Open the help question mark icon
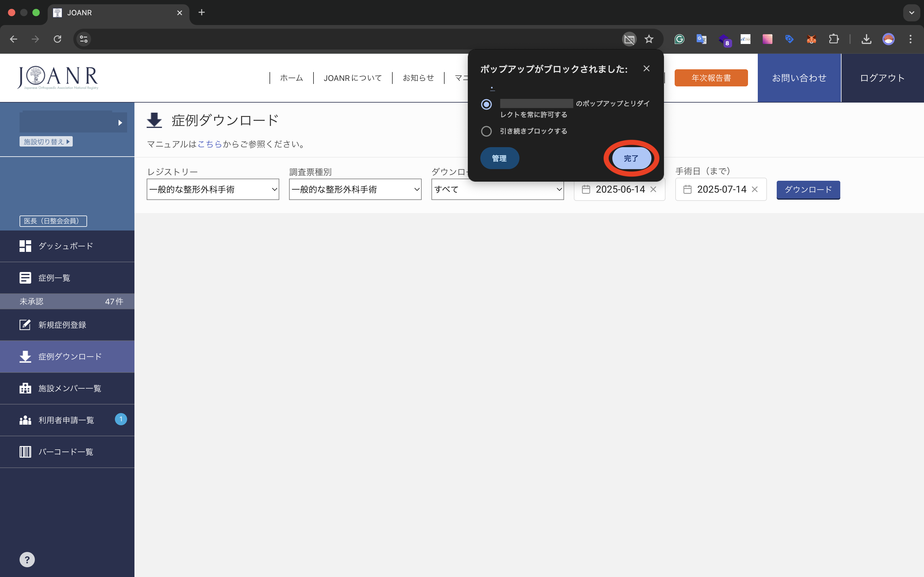This screenshot has width=924, height=577. coord(27,559)
